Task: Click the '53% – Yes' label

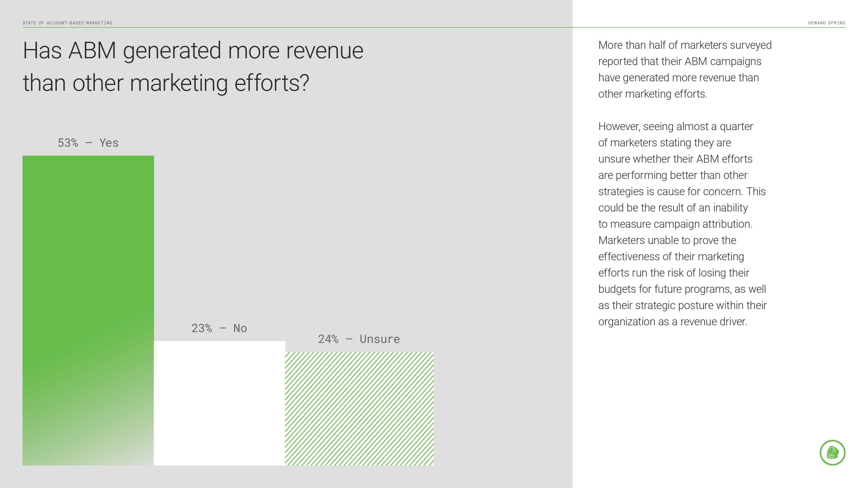Action: (88, 143)
